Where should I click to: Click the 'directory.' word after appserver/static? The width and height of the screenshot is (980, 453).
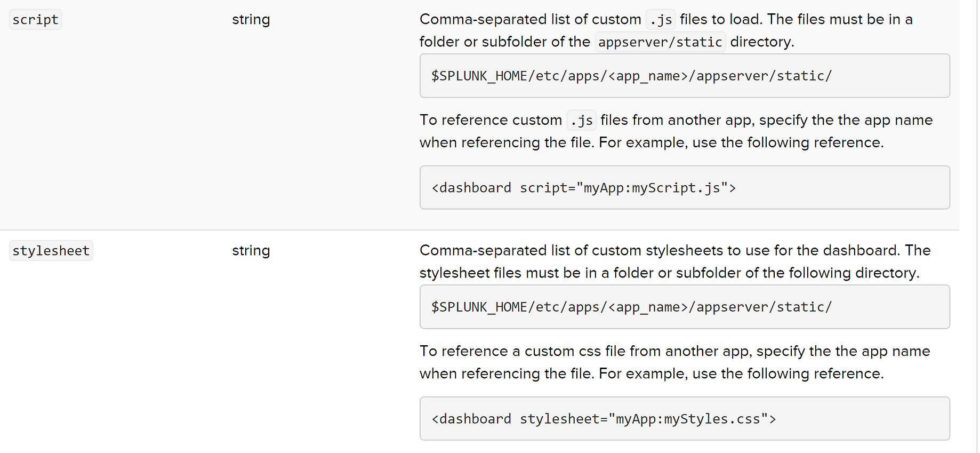click(762, 42)
